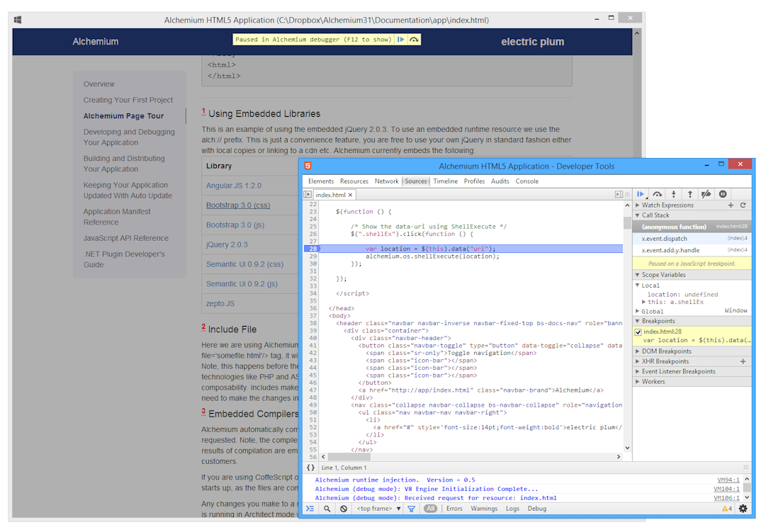Switch to the Network tab

386,181
